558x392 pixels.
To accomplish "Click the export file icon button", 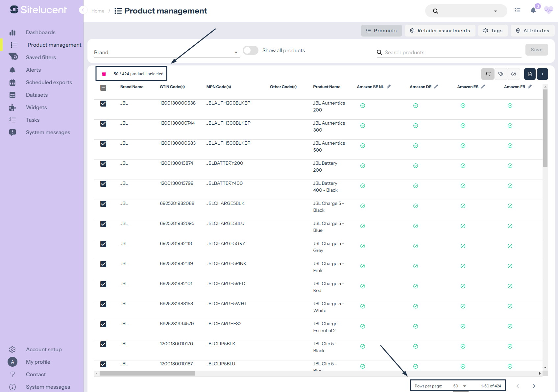I will (x=529, y=74).
